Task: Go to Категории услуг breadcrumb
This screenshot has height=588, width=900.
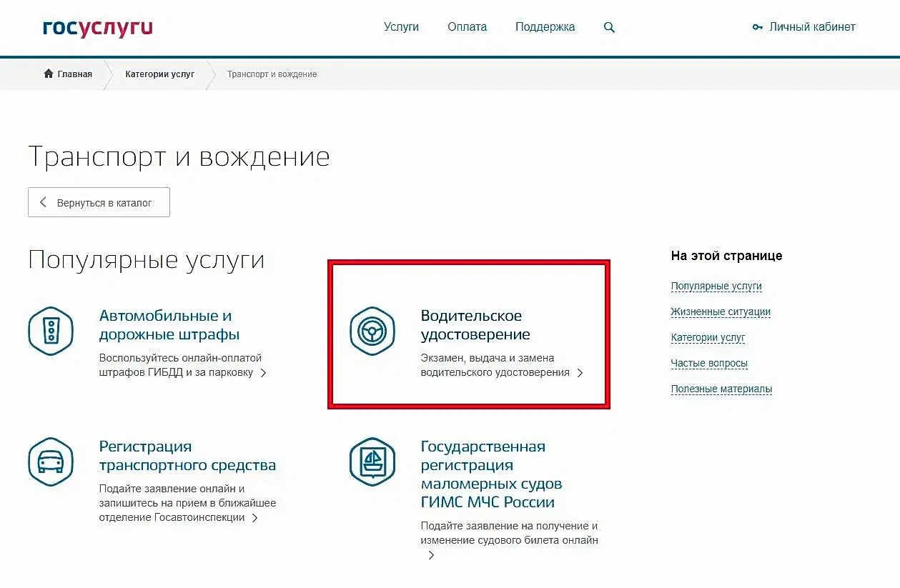Action: pyautogui.click(x=159, y=74)
